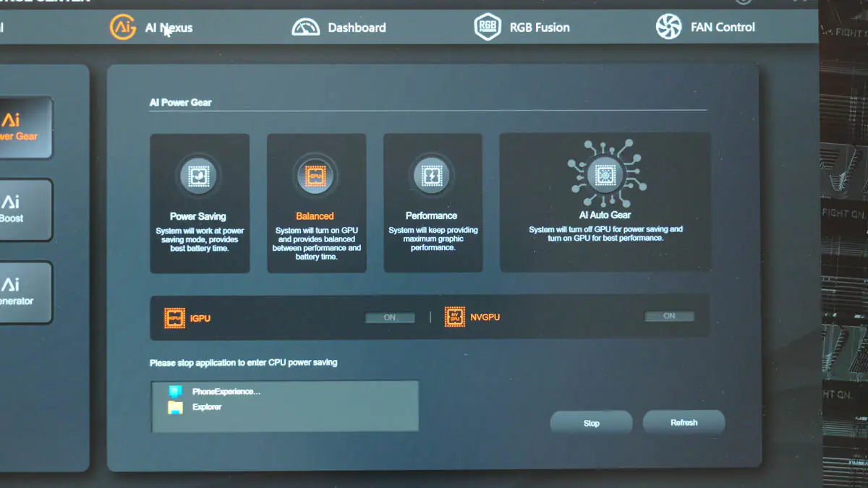Go to the RGB Fusion tab
This screenshot has width=868, height=488.
(522, 27)
